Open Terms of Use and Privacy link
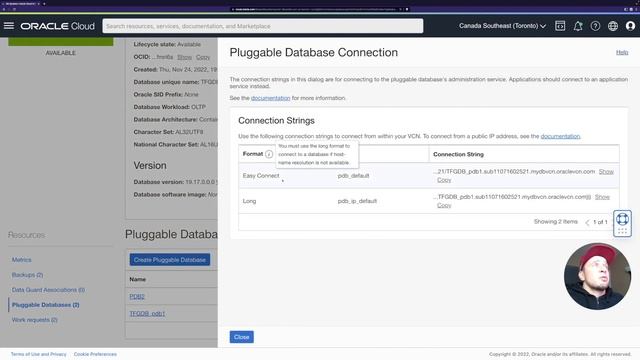The height and width of the screenshot is (360, 640). click(x=38, y=354)
